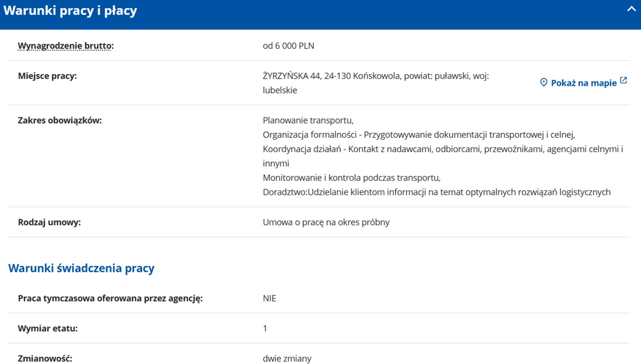Click the dwie zmiany value
Image resolution: width=641 pixels, height=364 pixels.
[x=287, y=358]
